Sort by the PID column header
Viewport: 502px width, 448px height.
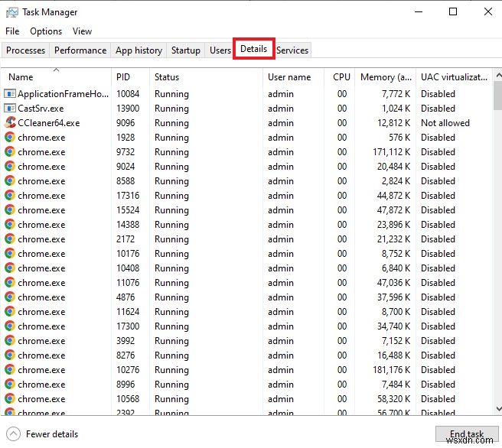pos(130,77)
